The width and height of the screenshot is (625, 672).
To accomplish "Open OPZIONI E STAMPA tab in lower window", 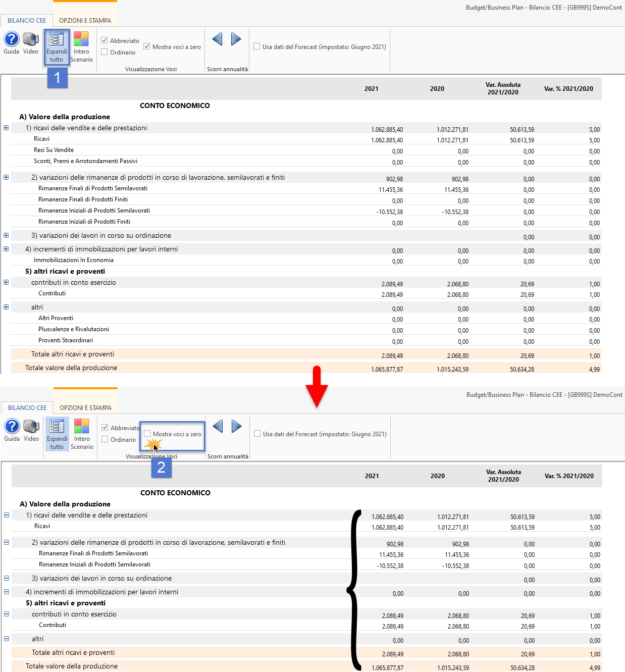I will [x=85, y=408].
